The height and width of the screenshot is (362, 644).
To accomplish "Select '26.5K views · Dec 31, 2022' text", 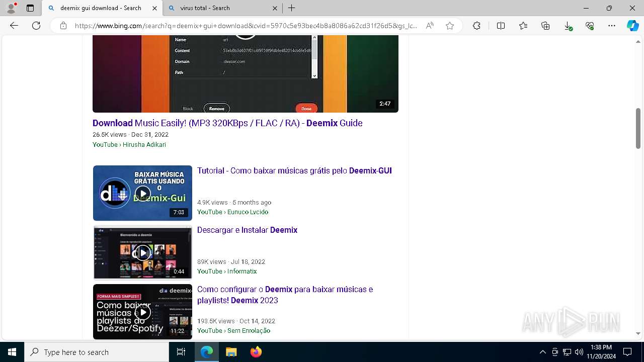I will pos(130,135).
